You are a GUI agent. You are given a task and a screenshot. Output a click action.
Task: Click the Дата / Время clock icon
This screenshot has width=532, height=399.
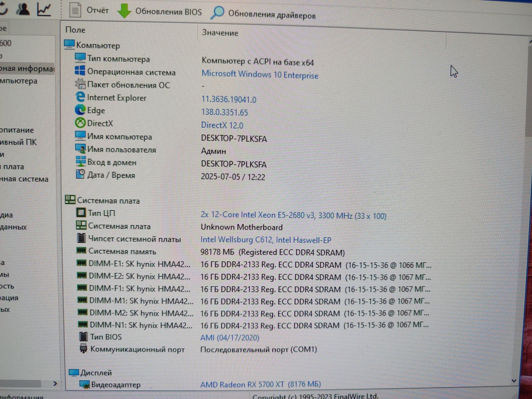tap(81, 174)
